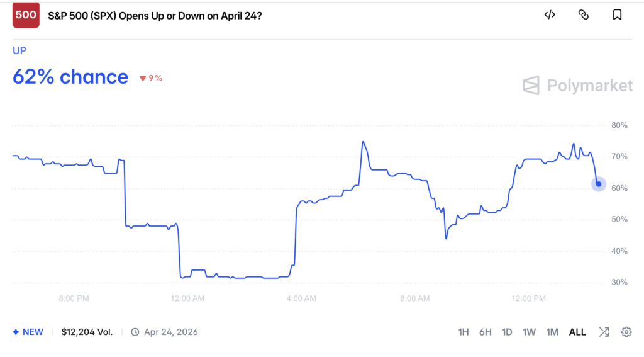Click the NEW market badge
This screenshot has height=357, width=644.
[x=28, y=332]
